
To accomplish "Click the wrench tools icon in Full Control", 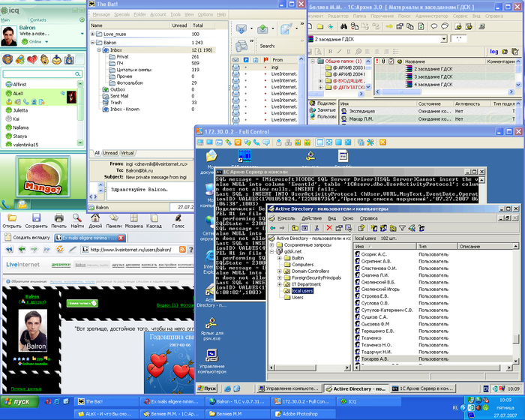I will [370, 142].
